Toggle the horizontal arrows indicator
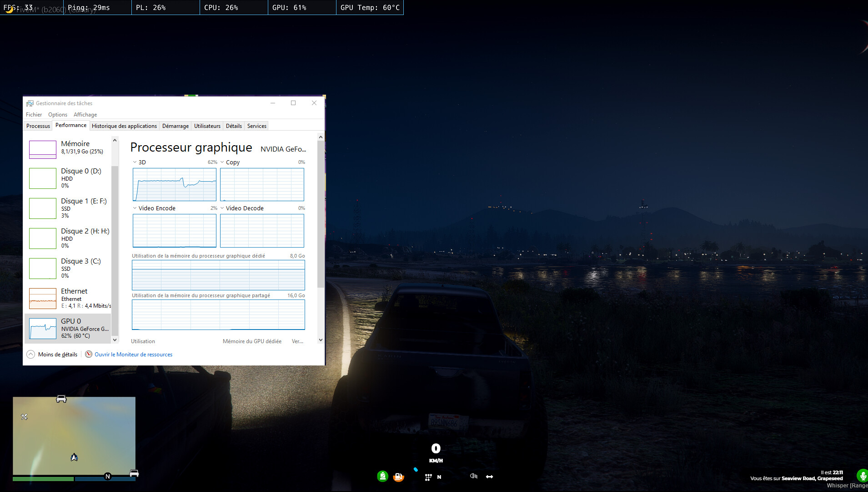The image size is (868, 492). pos(489,477)
